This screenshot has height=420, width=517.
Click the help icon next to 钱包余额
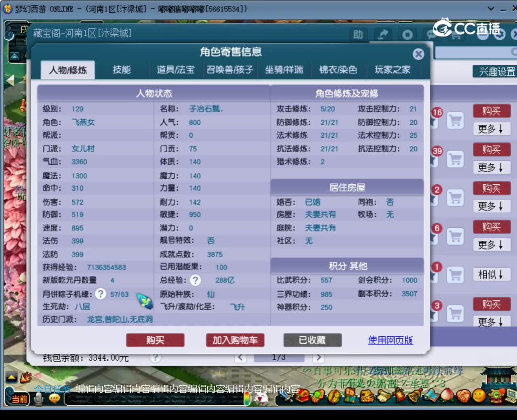click(x=155, y=357)
